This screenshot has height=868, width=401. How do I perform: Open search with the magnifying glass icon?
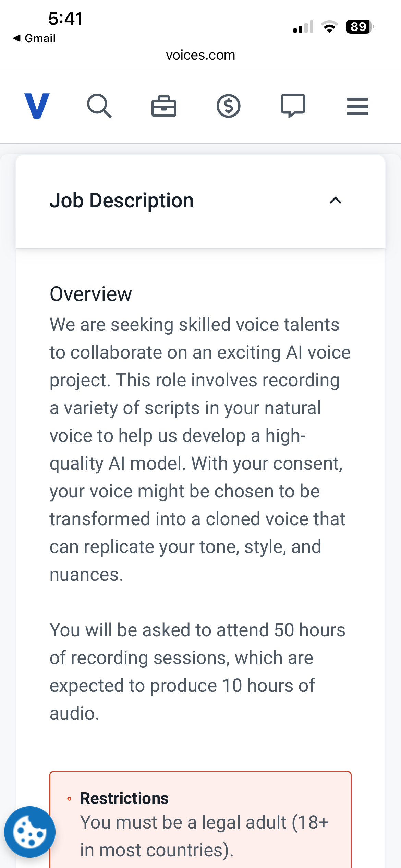pyautogui.click(x=99, y=106)
